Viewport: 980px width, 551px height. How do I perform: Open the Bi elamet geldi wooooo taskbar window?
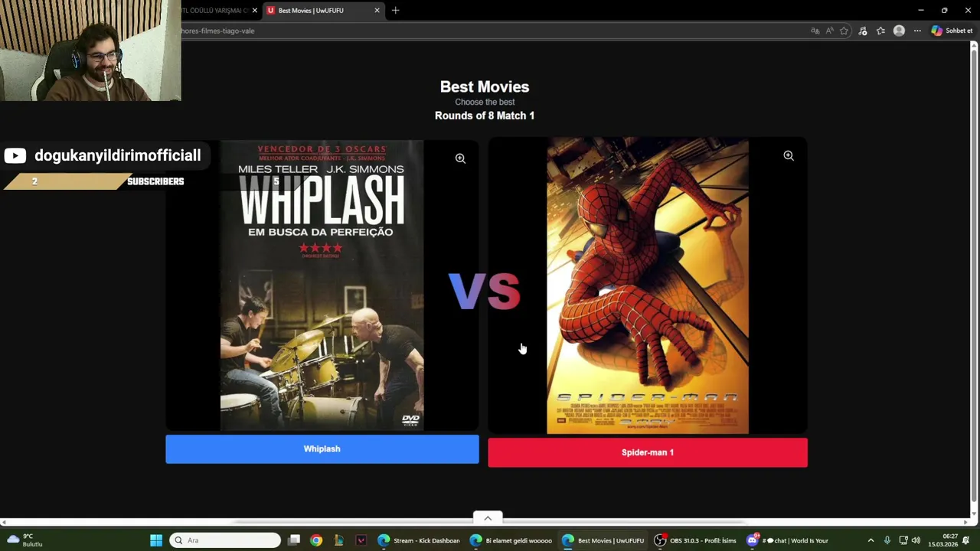coord(511,540)
